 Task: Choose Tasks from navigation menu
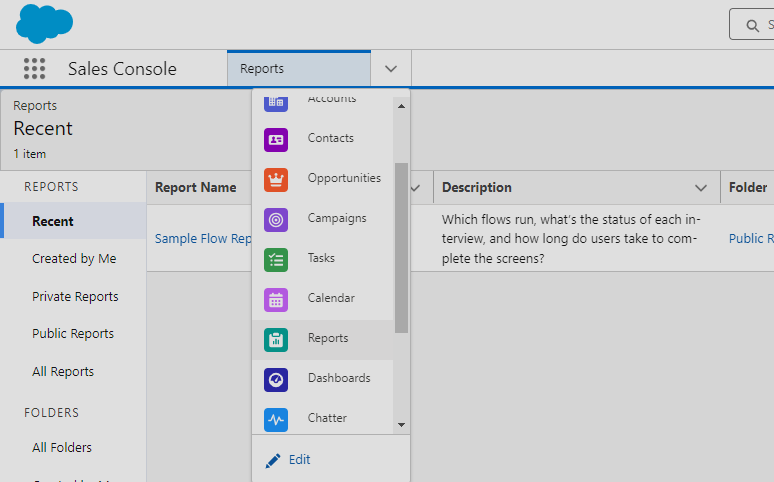click(x=321, y=258)
